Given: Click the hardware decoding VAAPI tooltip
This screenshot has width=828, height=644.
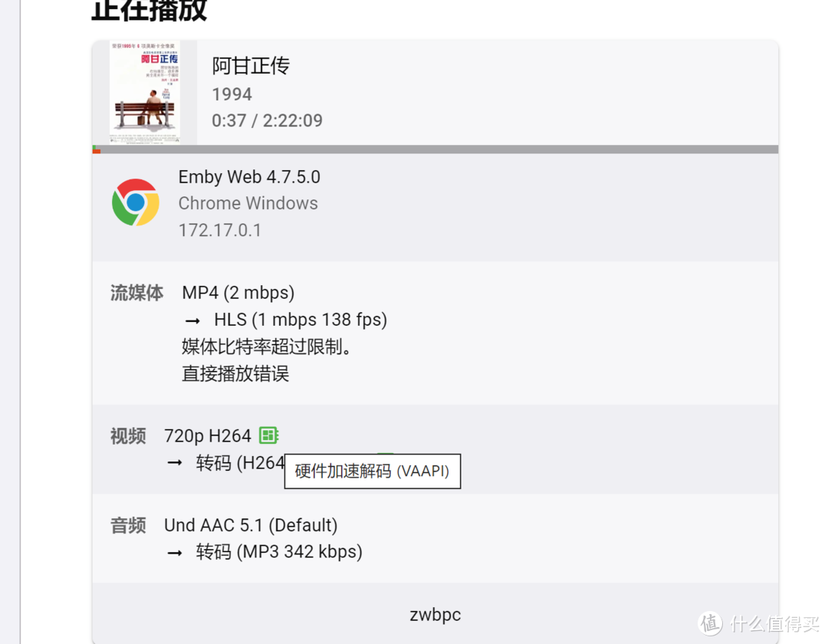Looking at the screenshot, I should tap(373, 471).
